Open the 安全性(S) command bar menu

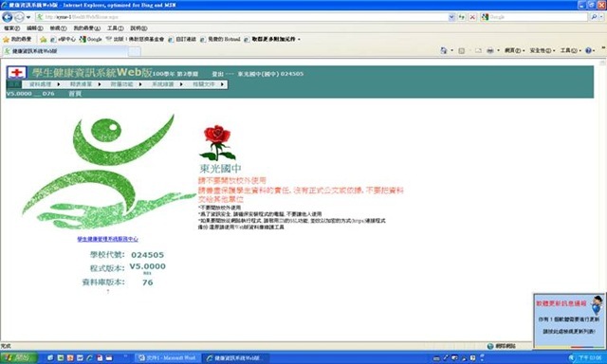543,50
